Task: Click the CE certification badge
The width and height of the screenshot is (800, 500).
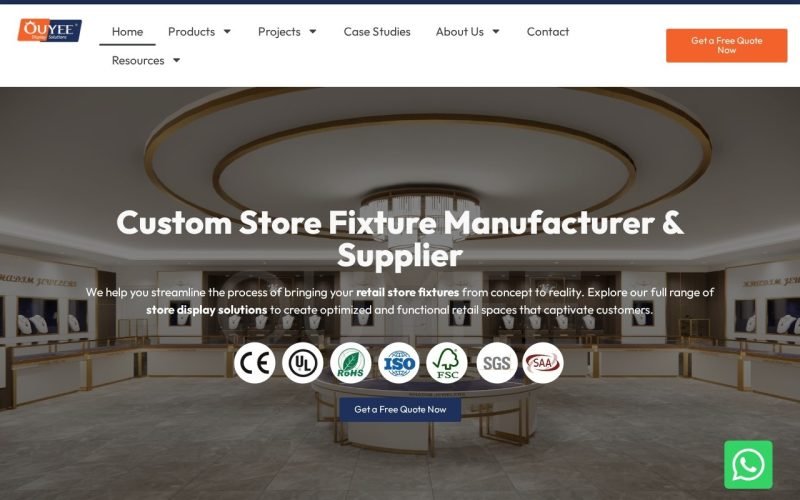Action: coord(255,363)
